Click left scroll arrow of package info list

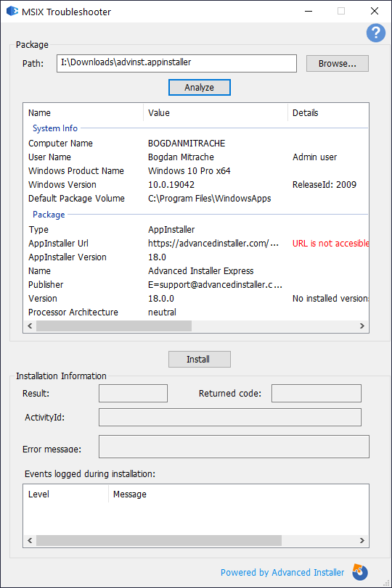(30, 326)
